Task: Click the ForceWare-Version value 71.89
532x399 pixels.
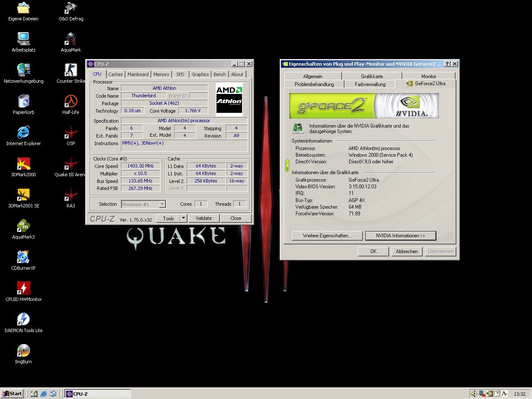Action: pos(355,214)
